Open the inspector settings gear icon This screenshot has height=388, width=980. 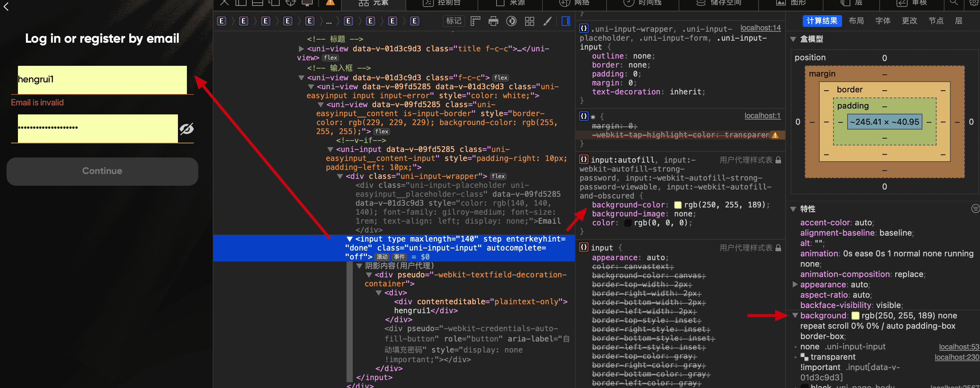point(973,2)
